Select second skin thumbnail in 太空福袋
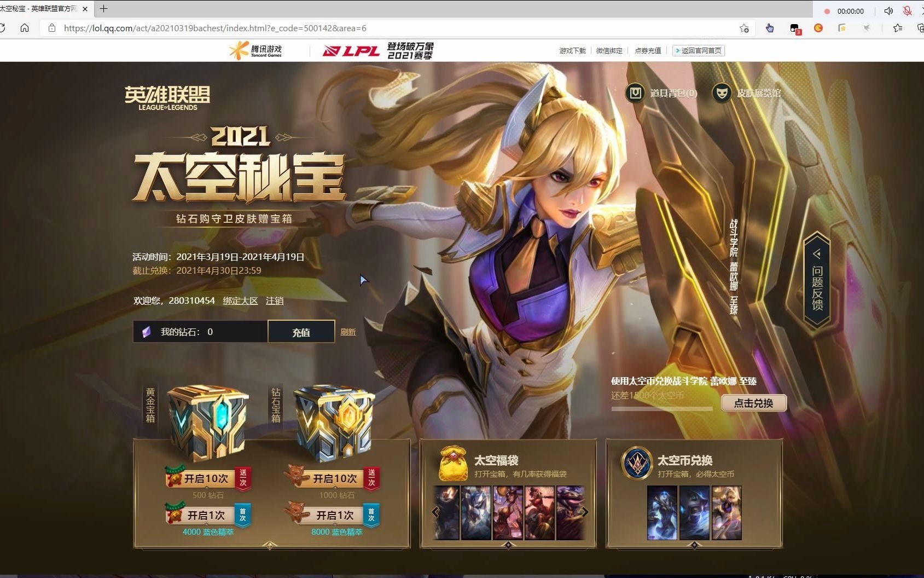Viewport: 924px width, 578px height. point(476,513)
